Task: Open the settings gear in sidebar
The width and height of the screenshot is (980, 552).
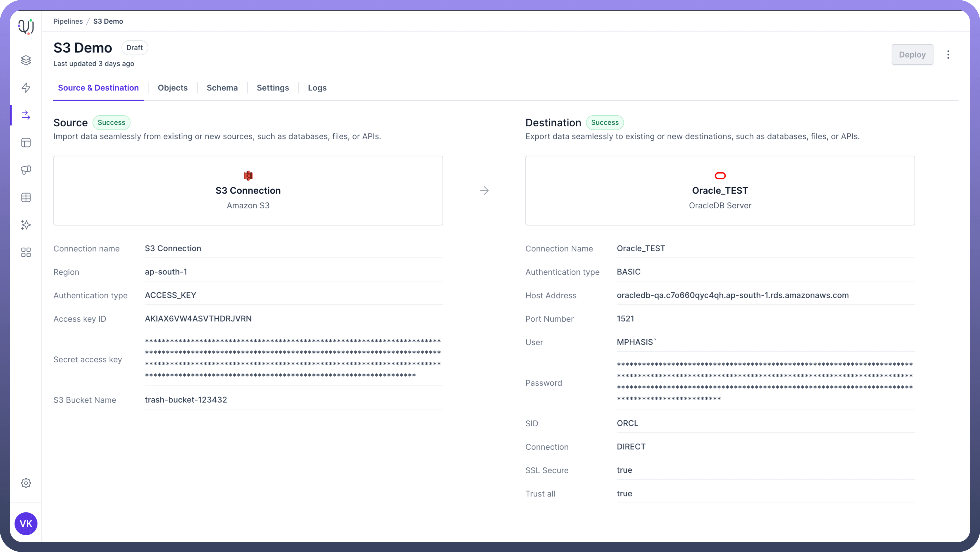Action: (26, 483)
